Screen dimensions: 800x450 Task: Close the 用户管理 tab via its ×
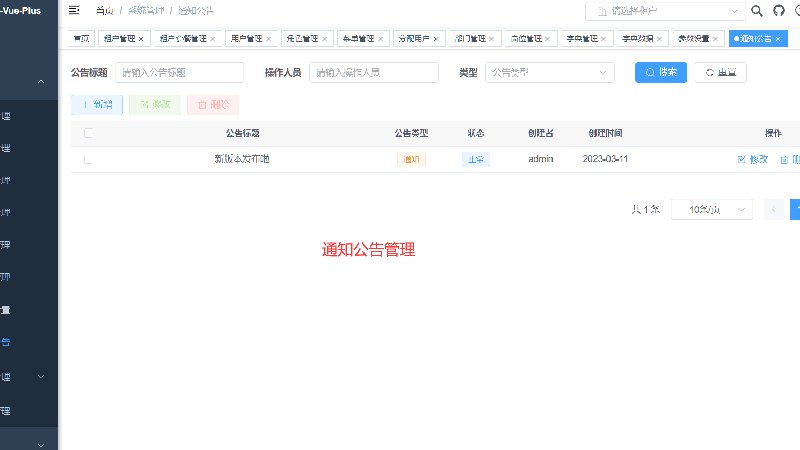pos(268,39)
